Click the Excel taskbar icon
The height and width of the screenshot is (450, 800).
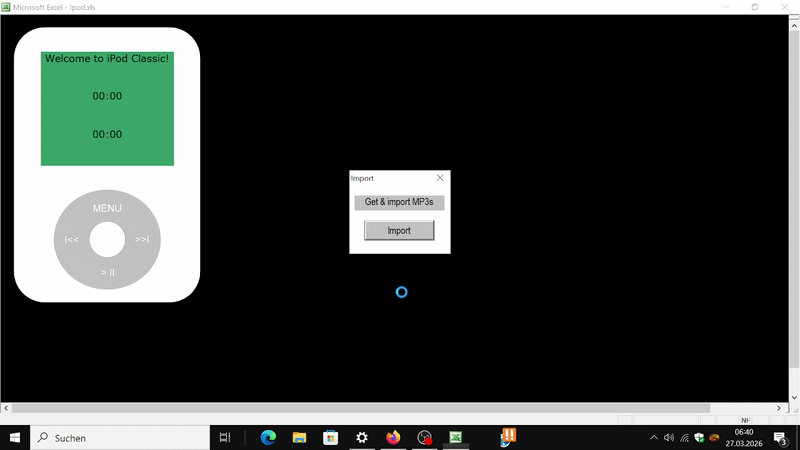[x=456, y=437]
